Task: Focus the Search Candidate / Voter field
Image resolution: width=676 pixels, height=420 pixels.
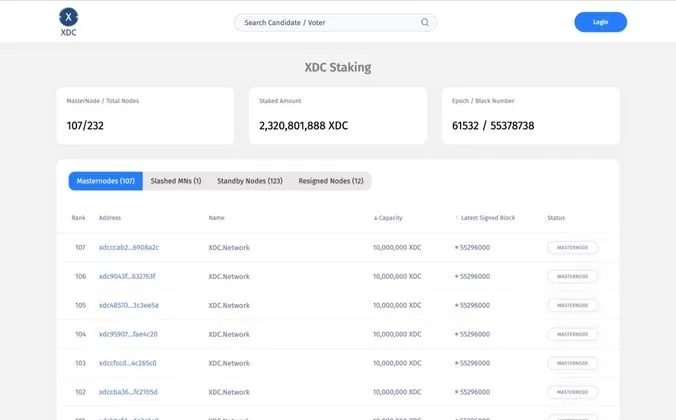Action: 335,22
